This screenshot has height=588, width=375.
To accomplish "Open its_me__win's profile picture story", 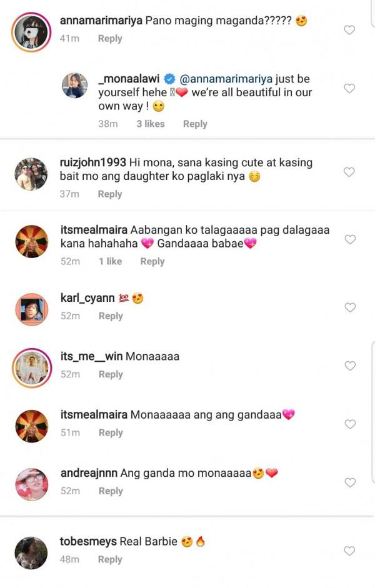I will 32,368.
